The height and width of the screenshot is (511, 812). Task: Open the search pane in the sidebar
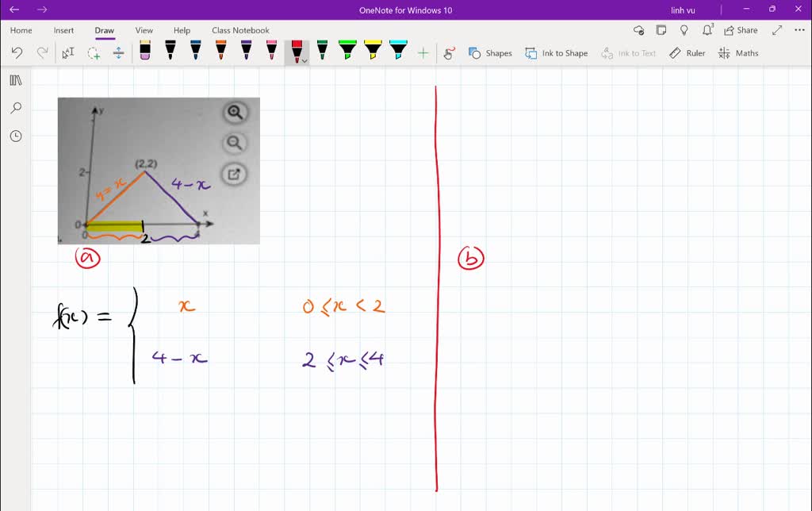coord(16,107)
